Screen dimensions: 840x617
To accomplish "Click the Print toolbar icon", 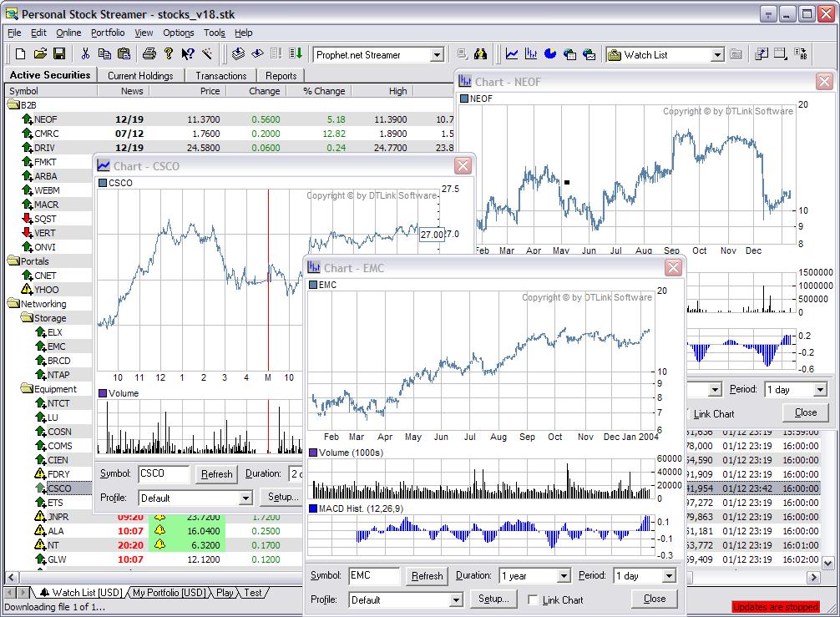I will (x=149, y=54).
